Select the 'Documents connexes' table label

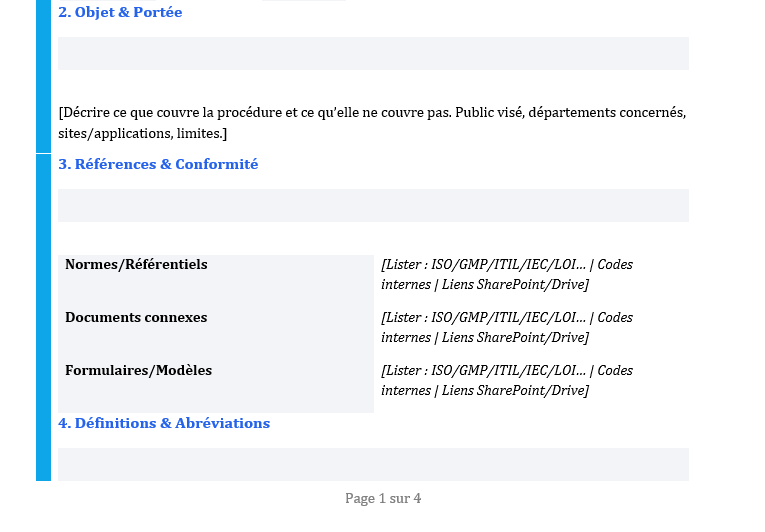tap(136, 318)
